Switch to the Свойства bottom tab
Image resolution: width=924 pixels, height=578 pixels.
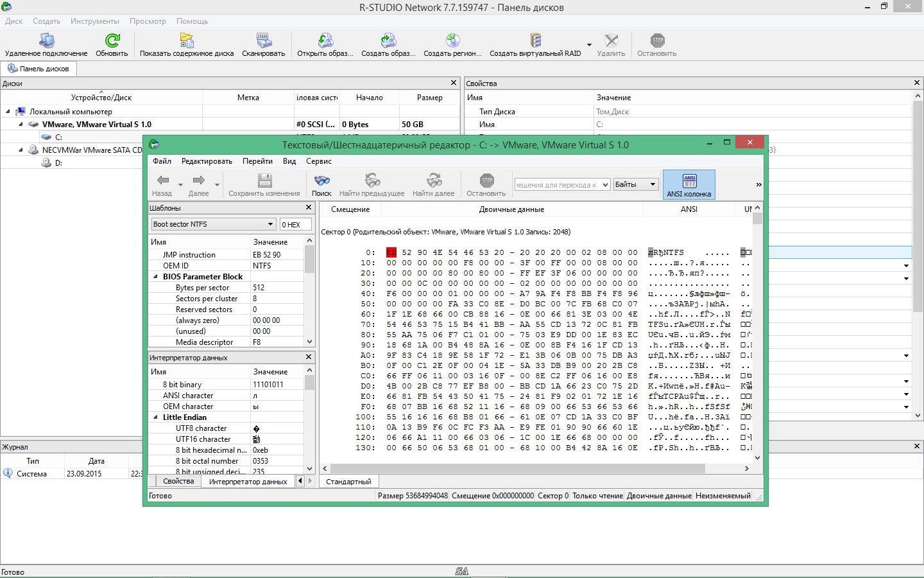pos(178,481)
